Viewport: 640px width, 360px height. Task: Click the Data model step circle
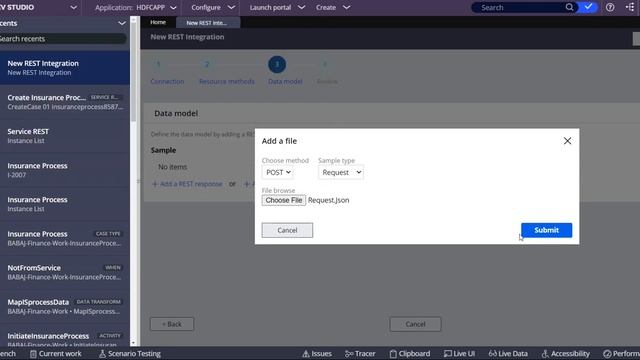pyautogui.click(x=277, y=64)
